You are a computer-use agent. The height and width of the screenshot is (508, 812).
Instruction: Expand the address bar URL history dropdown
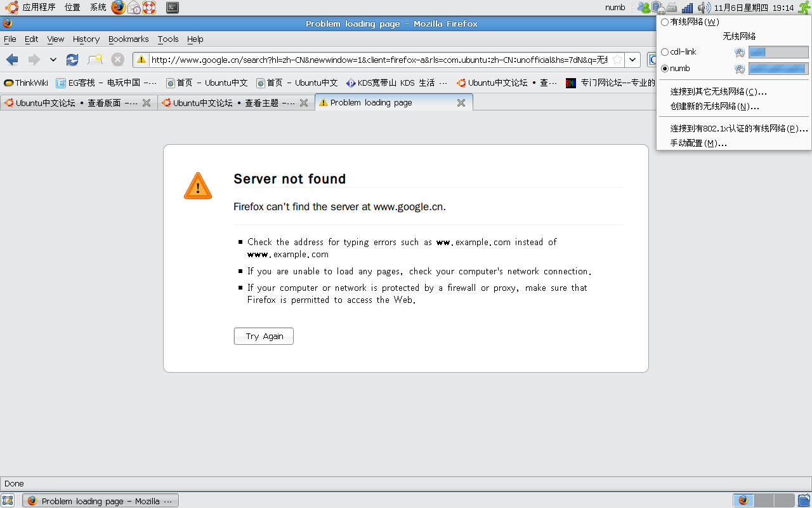632,60
